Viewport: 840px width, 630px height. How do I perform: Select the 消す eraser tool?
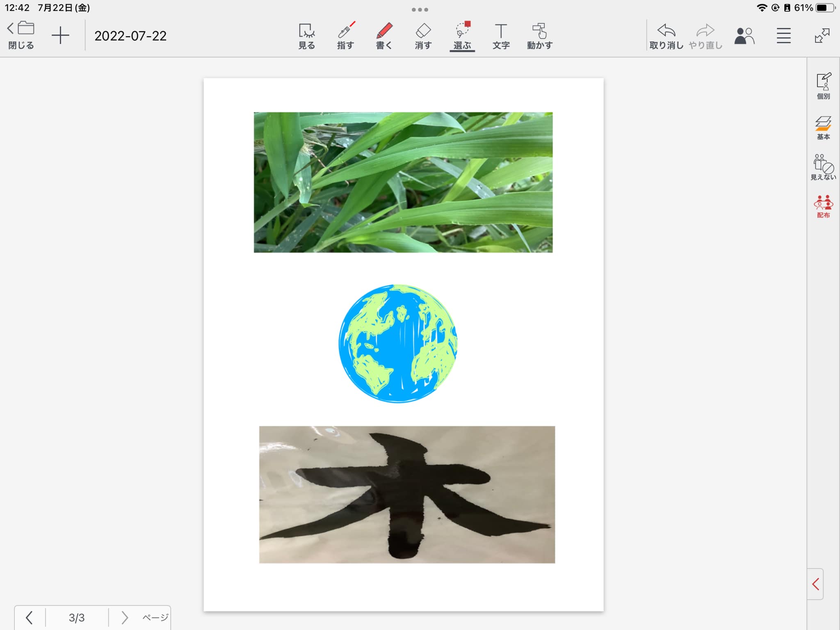point(423,36)
